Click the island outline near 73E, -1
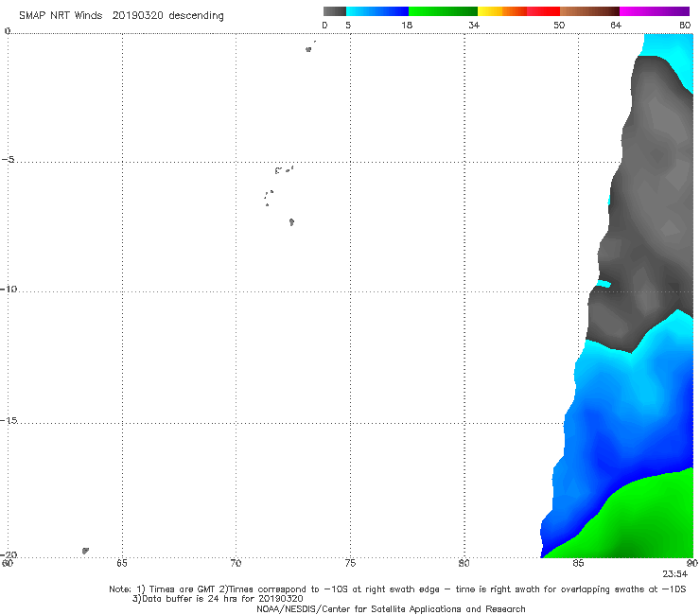 308,49
